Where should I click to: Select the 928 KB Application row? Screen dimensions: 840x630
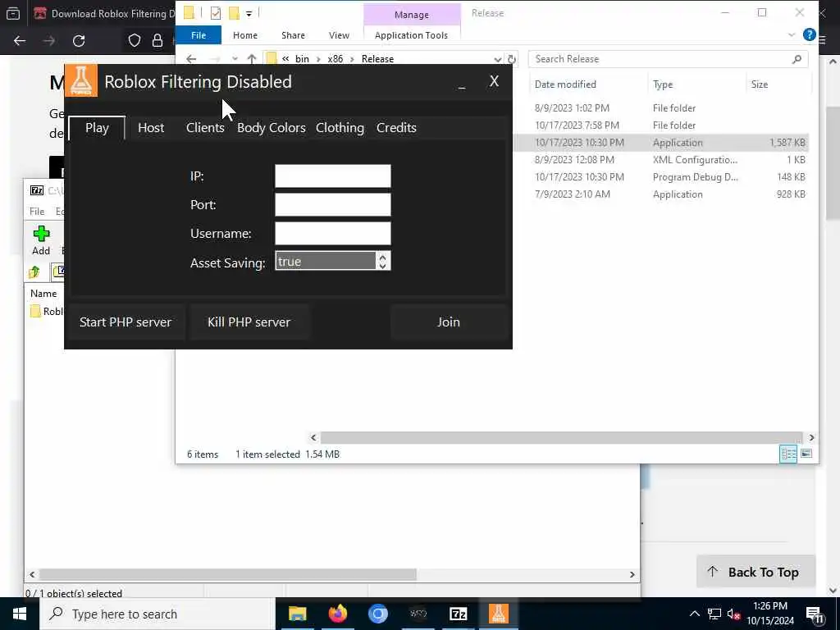(x=660, y=194)
